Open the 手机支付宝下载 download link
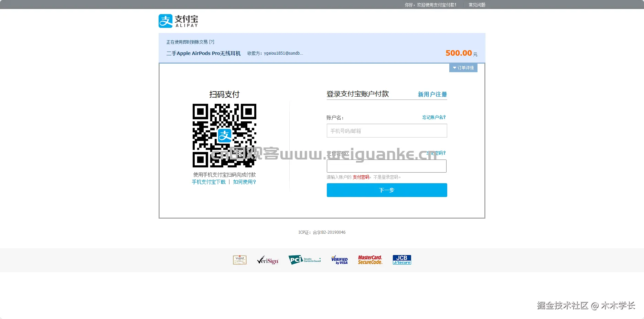644x319 pixels. [x=209, y=182]
